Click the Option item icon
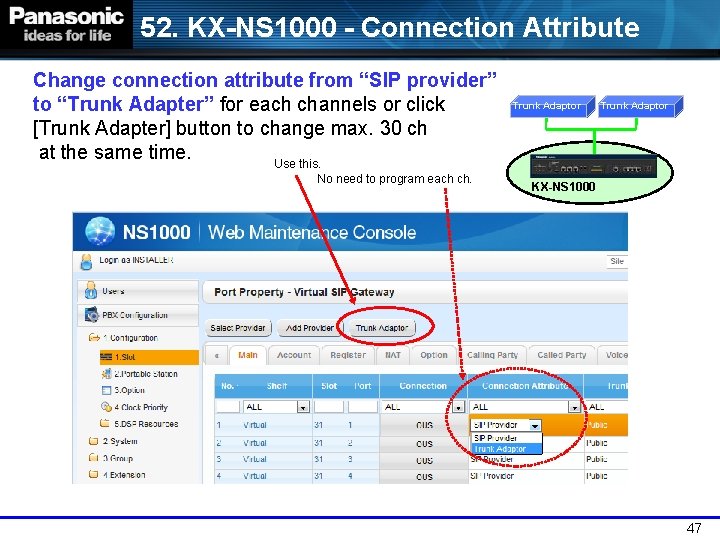The height and width of the screenshot is (540, 720). click(x=106, y=390)
